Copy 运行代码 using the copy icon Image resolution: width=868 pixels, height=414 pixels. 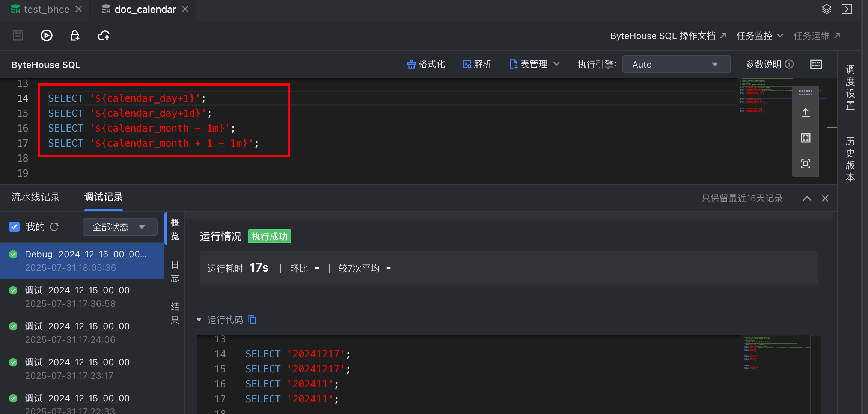(x=252, y=319)
